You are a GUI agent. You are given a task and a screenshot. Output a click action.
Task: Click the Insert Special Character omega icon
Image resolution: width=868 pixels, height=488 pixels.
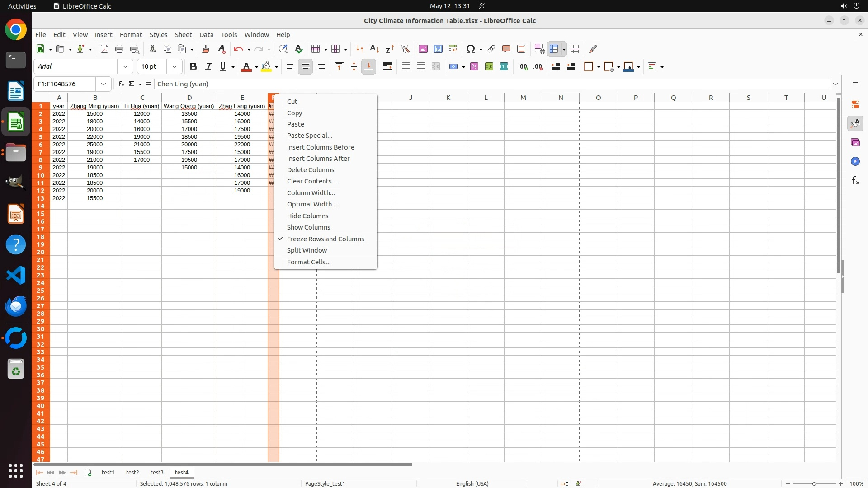click(471, 49)
